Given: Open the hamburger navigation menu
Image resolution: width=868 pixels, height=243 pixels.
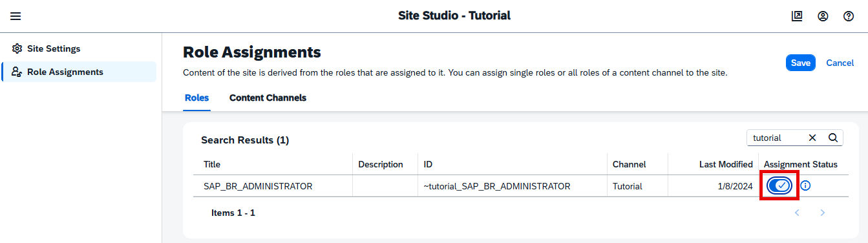Looking at the screenshot, I should pos(16,16).
